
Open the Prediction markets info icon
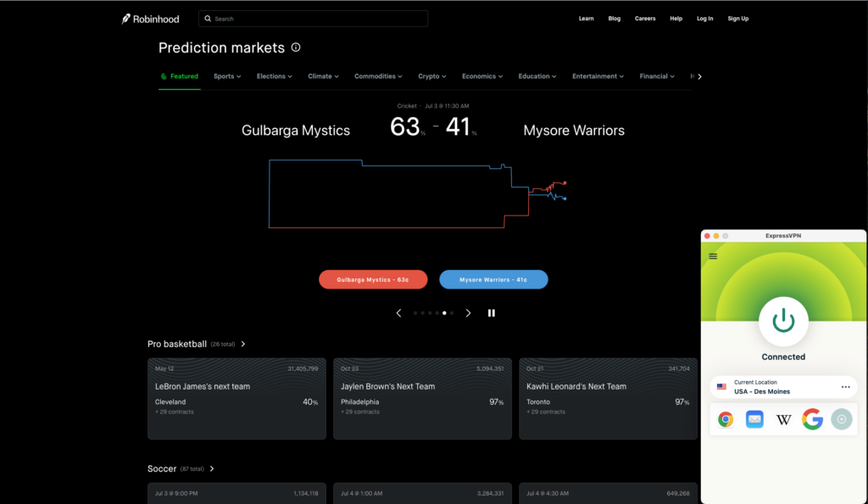coord(296,47)
